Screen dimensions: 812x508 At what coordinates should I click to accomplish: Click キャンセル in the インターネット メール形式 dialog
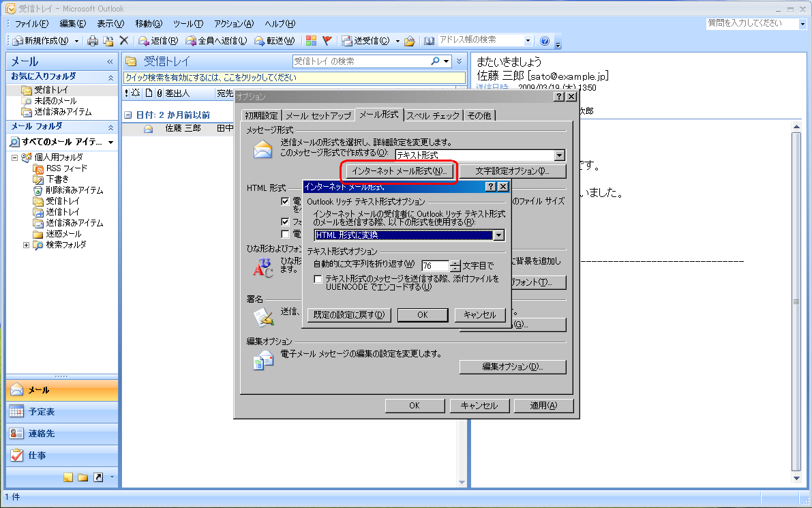[x=479, y=315]
